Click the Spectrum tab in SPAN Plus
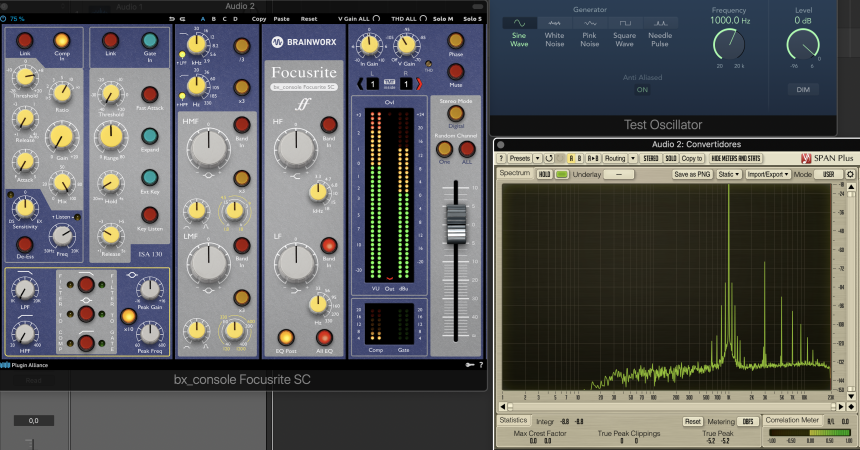The image size is (860, 450). [514, 173]
